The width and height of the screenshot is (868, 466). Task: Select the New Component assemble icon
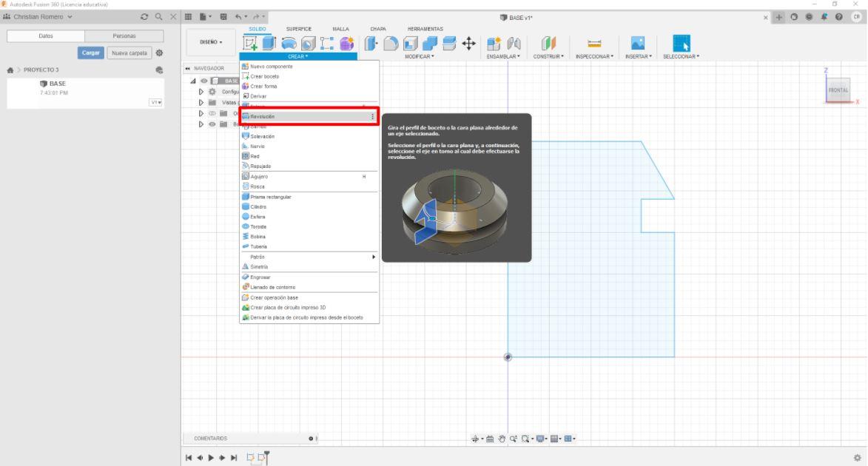(494, 43)
